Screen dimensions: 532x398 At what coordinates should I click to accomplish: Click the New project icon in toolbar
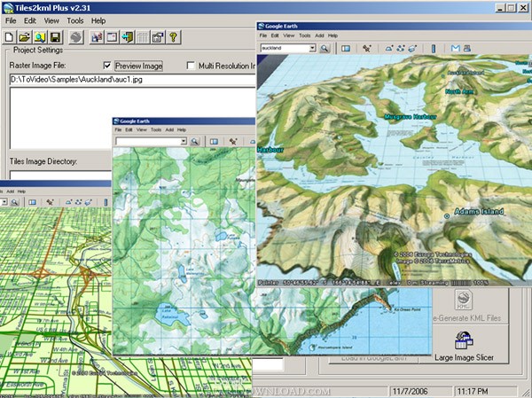(9, 37)
